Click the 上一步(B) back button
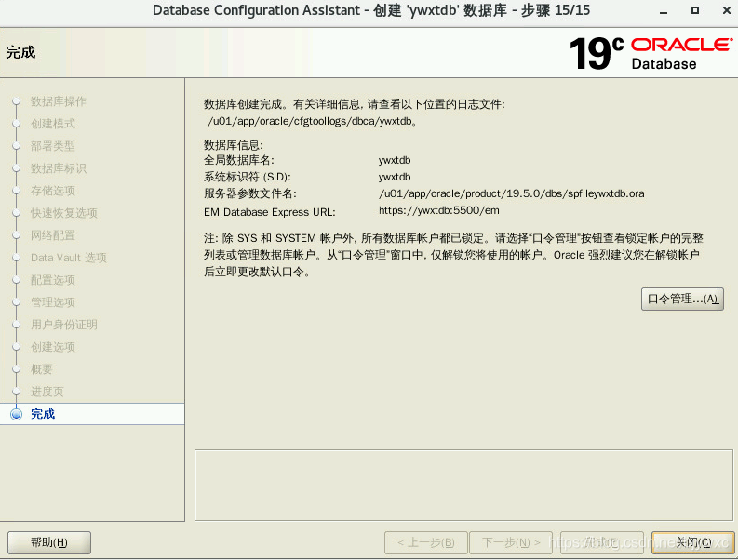This screenshot has height=560, width=738. click(426, 542)
